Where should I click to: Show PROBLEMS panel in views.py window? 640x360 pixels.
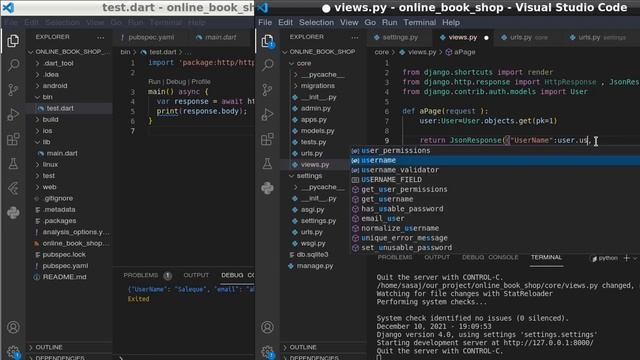(395, 258)
